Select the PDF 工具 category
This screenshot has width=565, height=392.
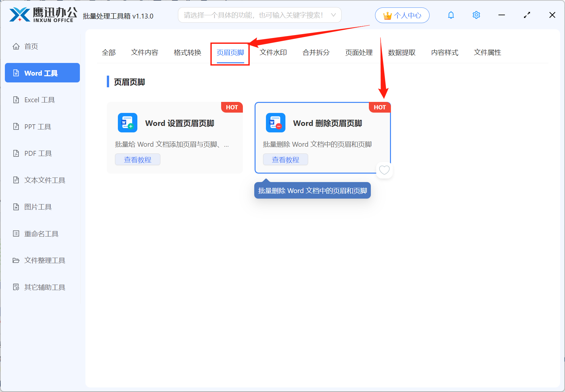click(37, 153)
